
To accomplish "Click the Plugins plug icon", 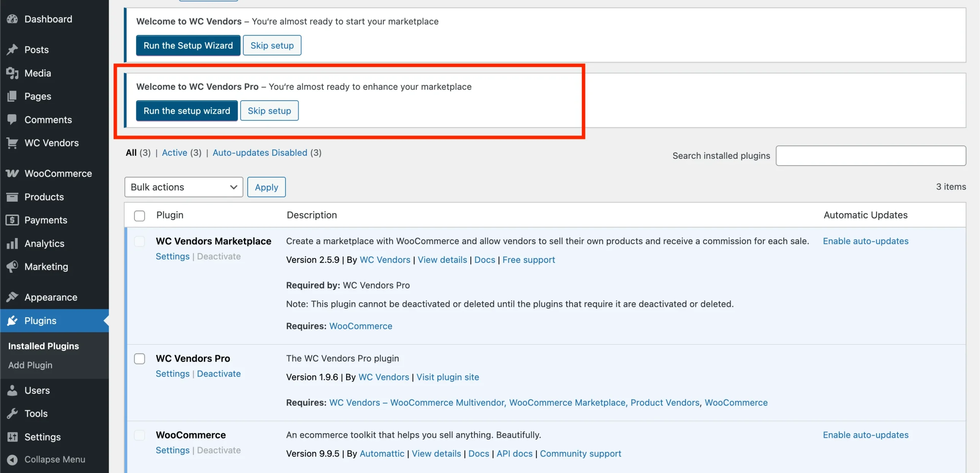I will pos(12,321).
